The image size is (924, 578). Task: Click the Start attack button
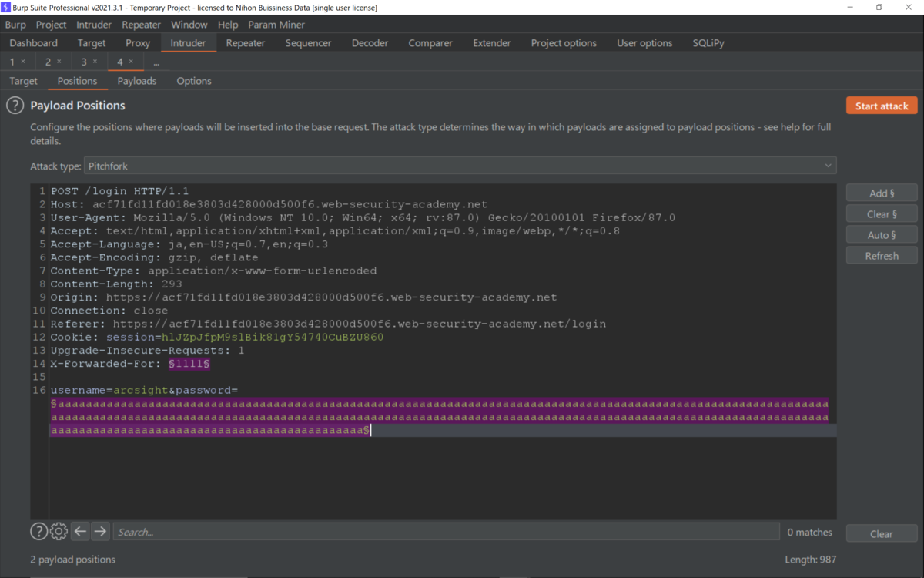coord(882,106)
